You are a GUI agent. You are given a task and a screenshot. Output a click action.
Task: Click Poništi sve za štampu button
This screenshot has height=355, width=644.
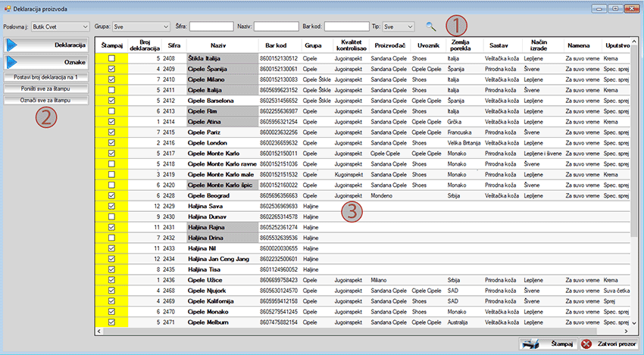point(45,89)
